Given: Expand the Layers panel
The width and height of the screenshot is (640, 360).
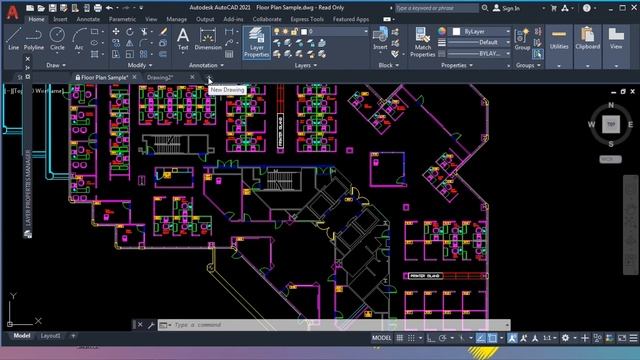Looking at the screenshot, I should 306,65.
